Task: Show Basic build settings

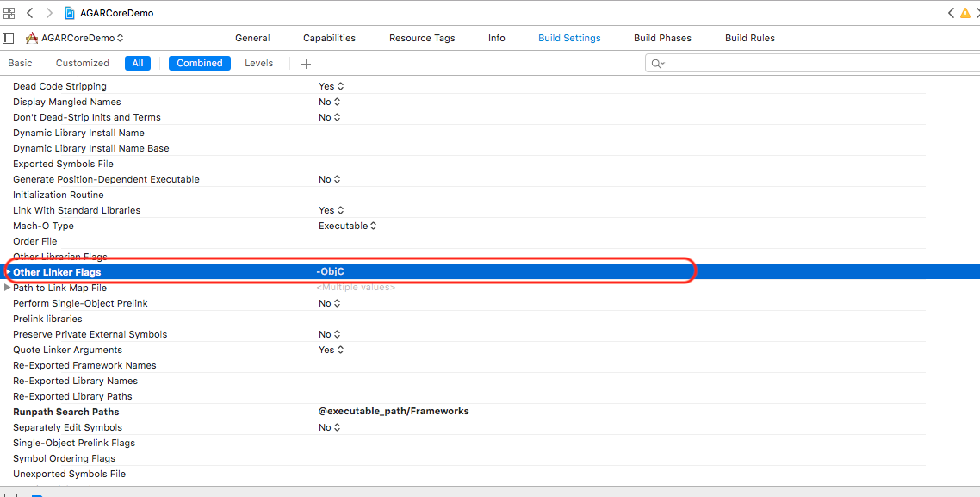Action: (20, 63)
